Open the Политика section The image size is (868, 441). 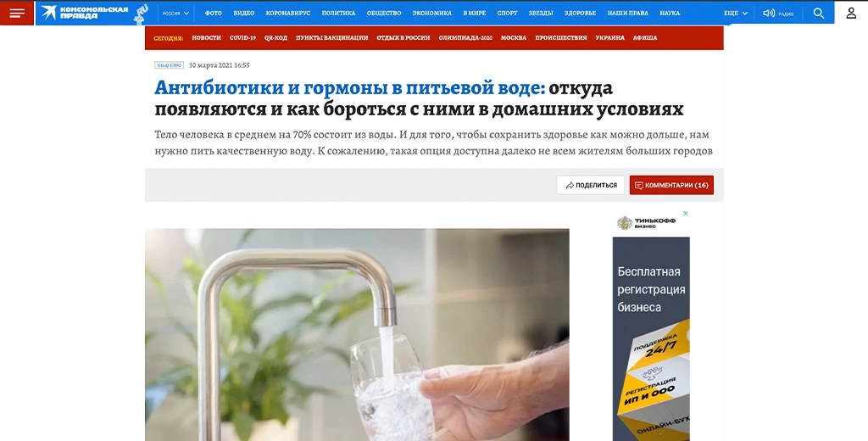(x=338, y=14)
